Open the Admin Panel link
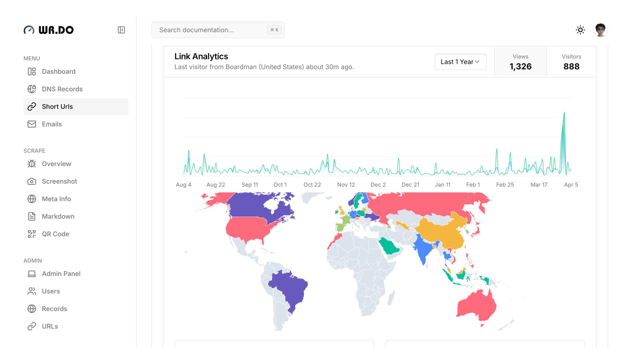Image resolution: width=639 pixels, height=364 pixels. (61, 274)
